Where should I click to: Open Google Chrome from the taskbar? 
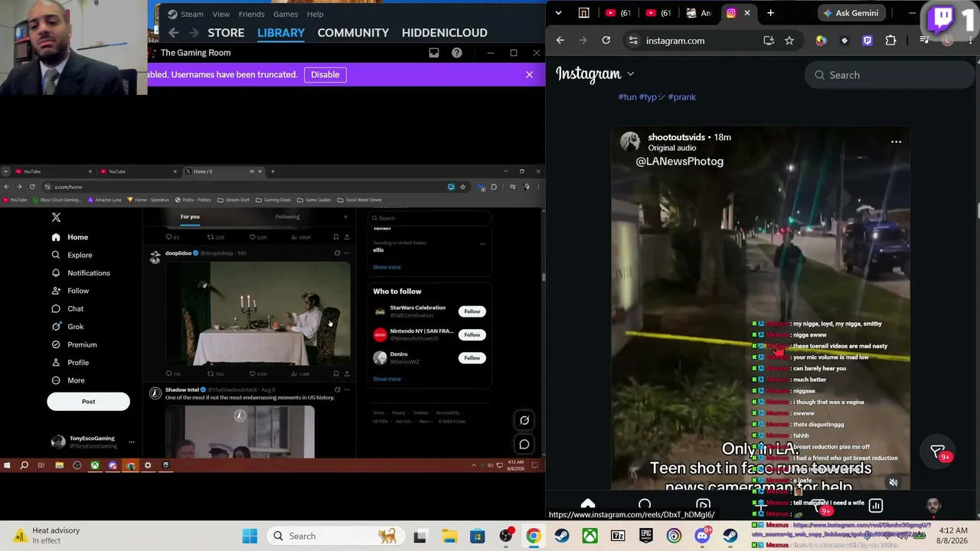533,536
